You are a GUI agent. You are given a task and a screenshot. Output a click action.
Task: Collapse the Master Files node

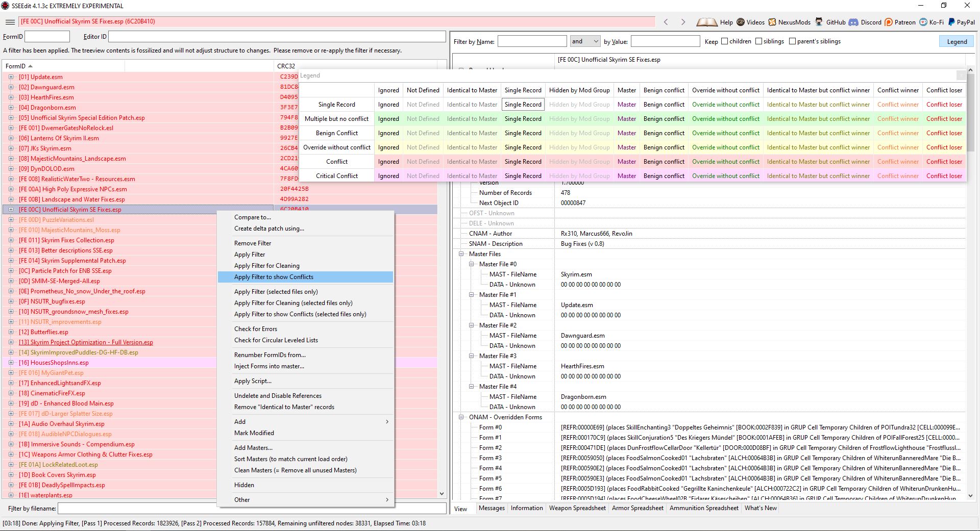(x=461, y=254)
